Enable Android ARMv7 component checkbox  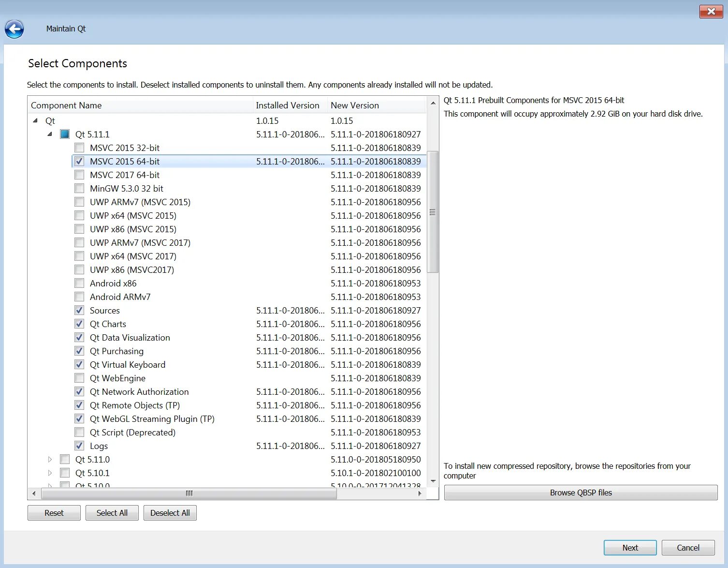pyautogui.click(x=79, y=297)
